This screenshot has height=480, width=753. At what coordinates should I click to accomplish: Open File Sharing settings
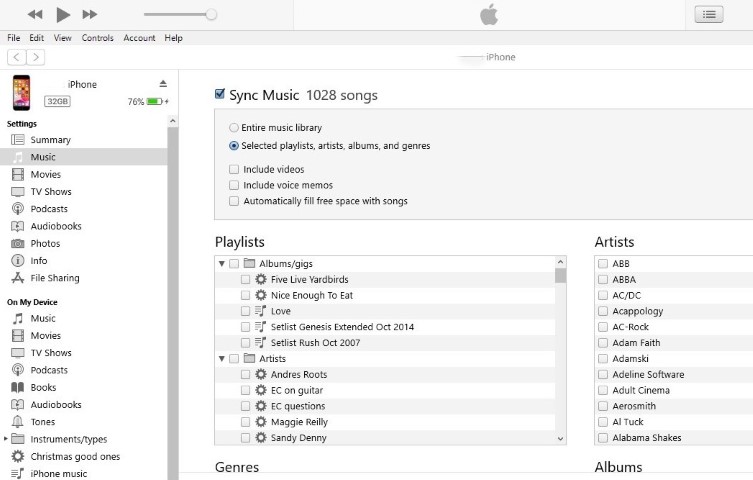(54, 278)
